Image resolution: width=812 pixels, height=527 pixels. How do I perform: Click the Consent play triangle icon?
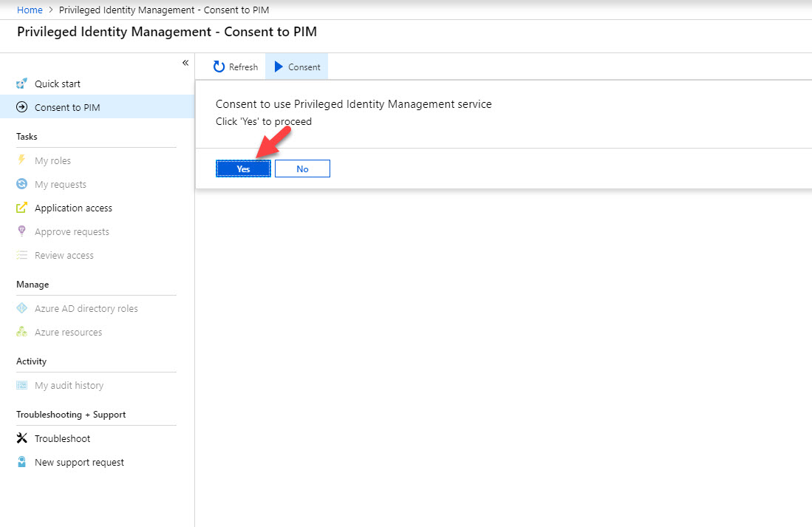pyautogui.click(x=279, y=67)
